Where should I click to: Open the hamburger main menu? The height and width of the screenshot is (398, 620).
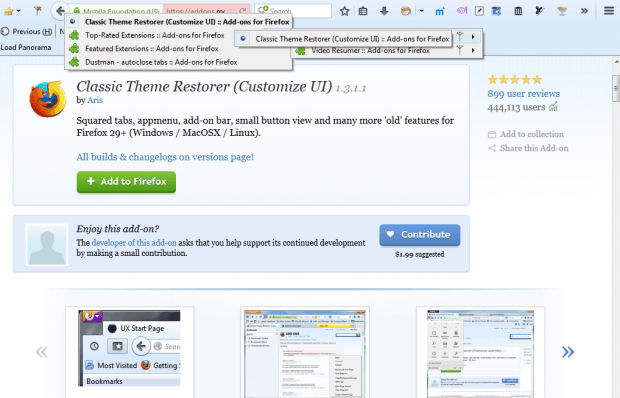609,11
